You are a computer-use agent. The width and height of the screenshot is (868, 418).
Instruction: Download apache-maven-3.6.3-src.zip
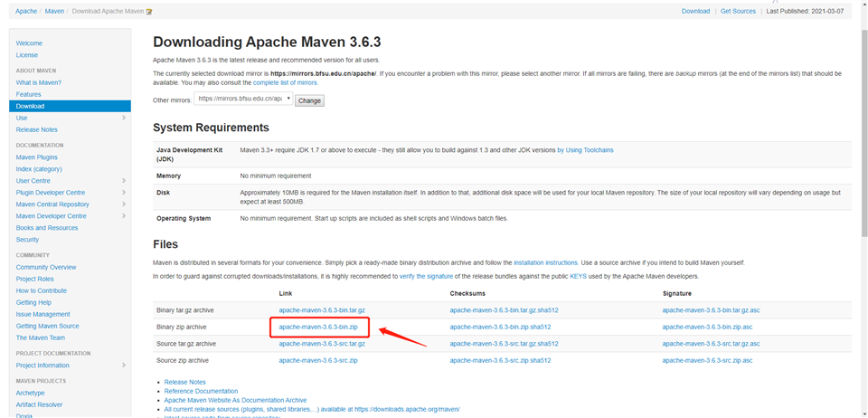[x=318, y=360]
